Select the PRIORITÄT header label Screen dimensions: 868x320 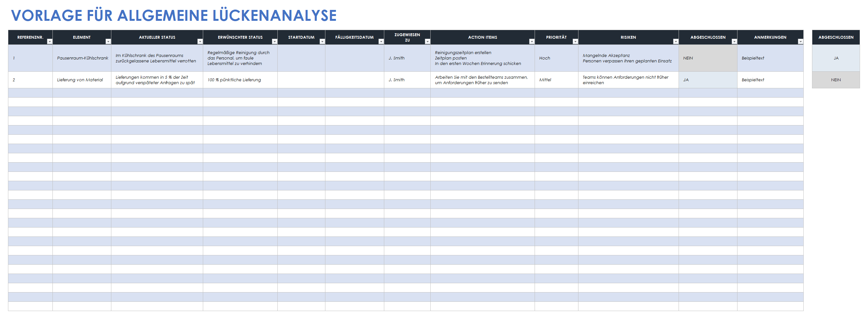coord(556,37)
